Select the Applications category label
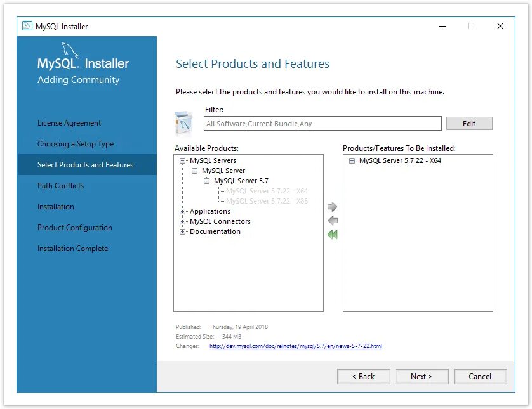The width and height of the screenshot is (532, 409). point(210,211)
